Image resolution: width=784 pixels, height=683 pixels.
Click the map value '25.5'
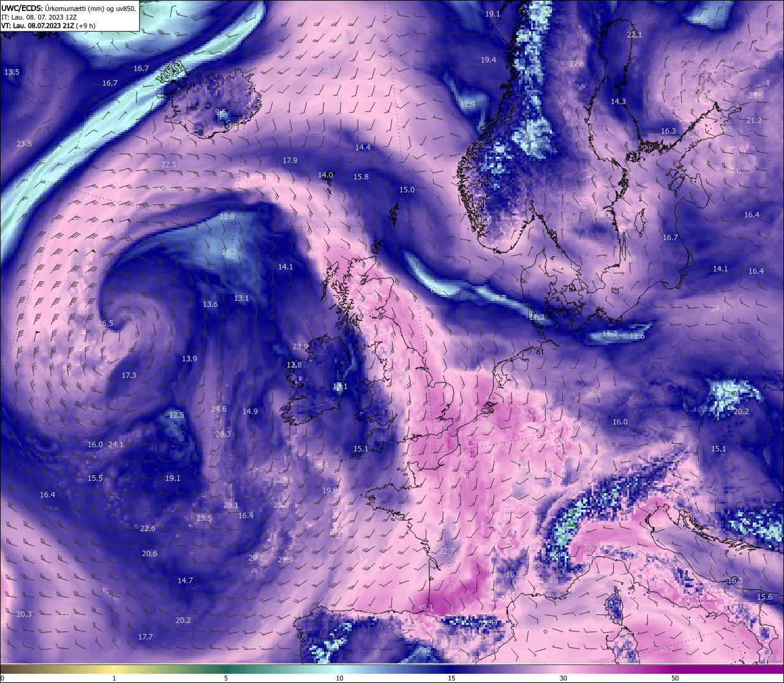(204, 518)
